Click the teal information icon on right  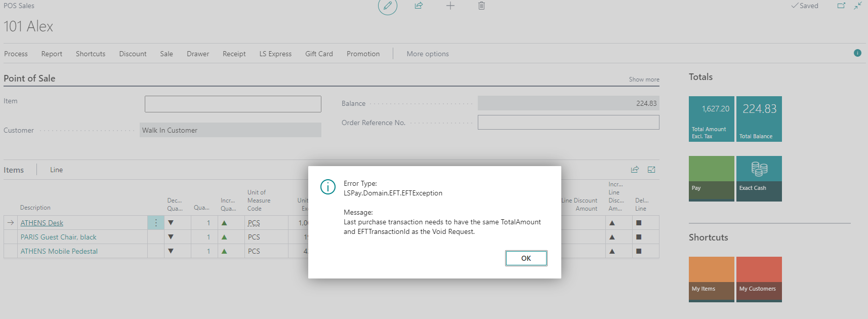coord(857,53)
